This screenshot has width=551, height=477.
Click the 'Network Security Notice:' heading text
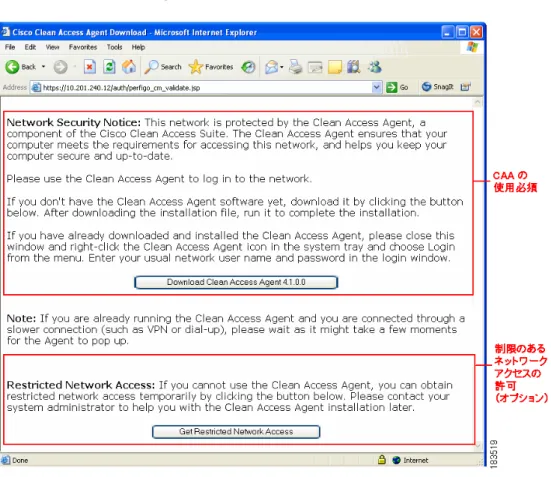[x=73, y=122]
